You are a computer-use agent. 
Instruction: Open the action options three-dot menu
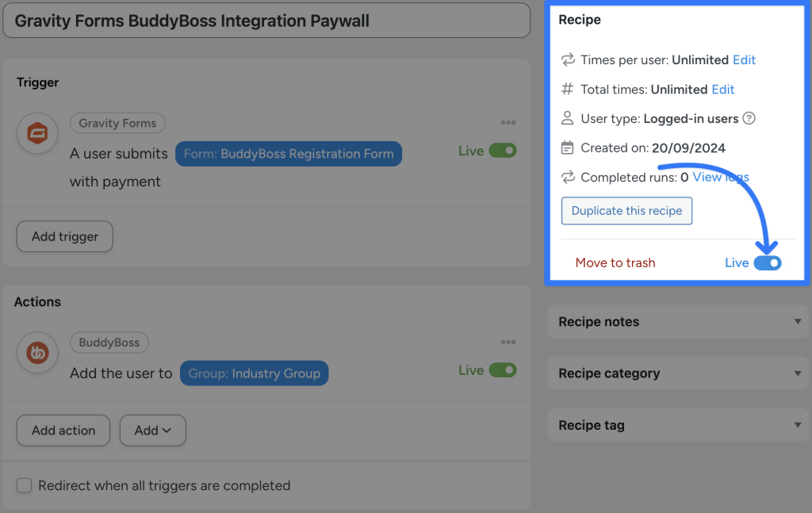[508, 342]
